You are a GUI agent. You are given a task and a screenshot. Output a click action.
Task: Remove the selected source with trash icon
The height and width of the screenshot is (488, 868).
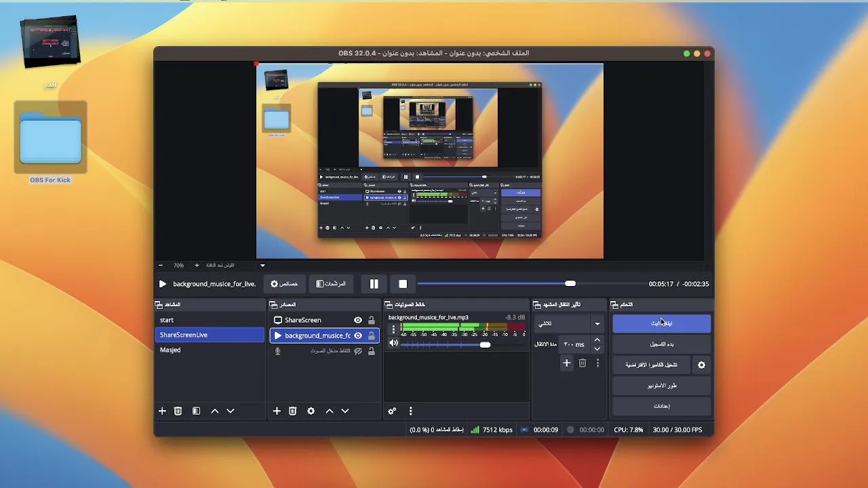293,411
